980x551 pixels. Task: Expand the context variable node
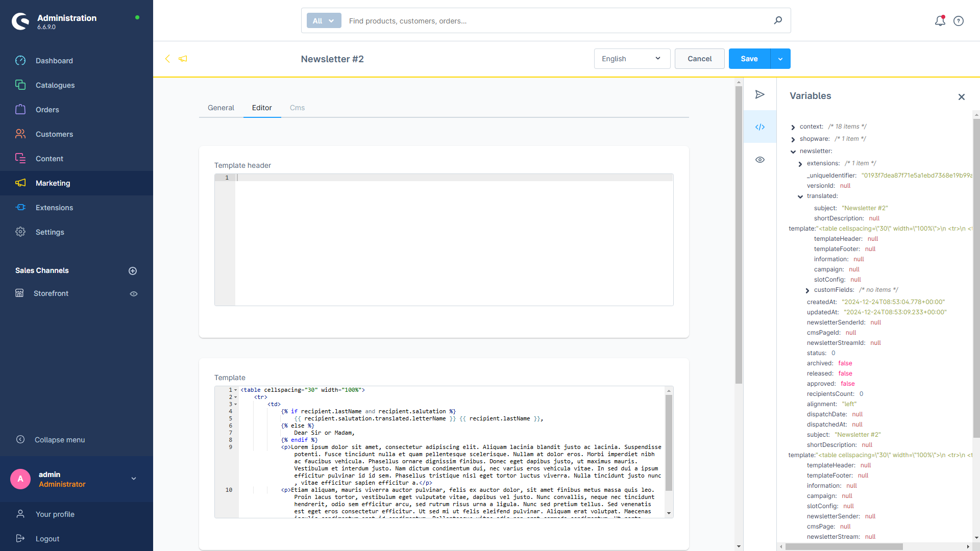793,127
